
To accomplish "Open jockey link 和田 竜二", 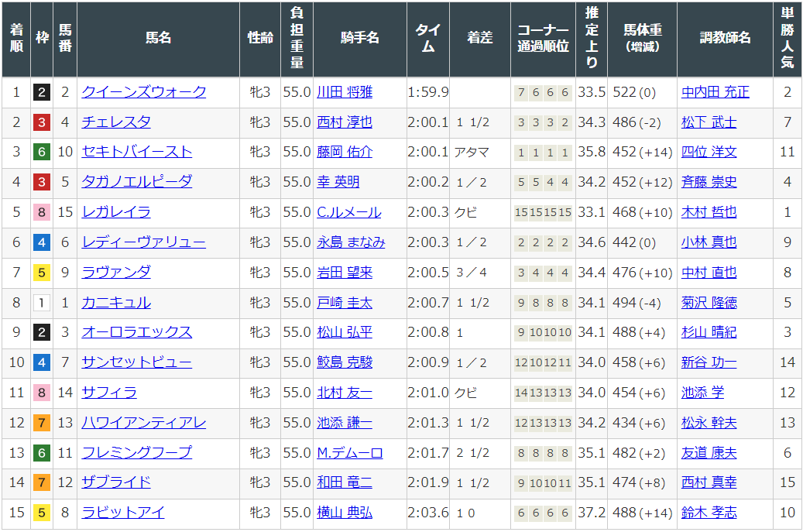I will tap(345, 482).
